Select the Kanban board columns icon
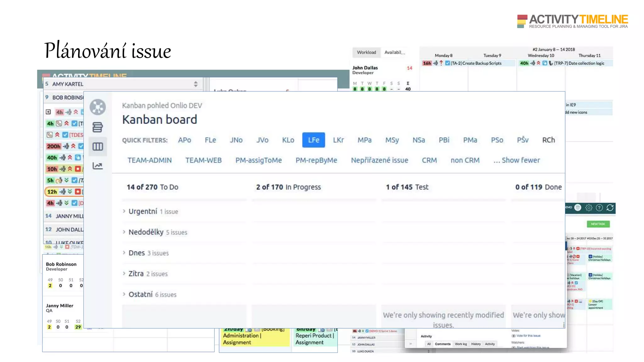 [97, 146]
